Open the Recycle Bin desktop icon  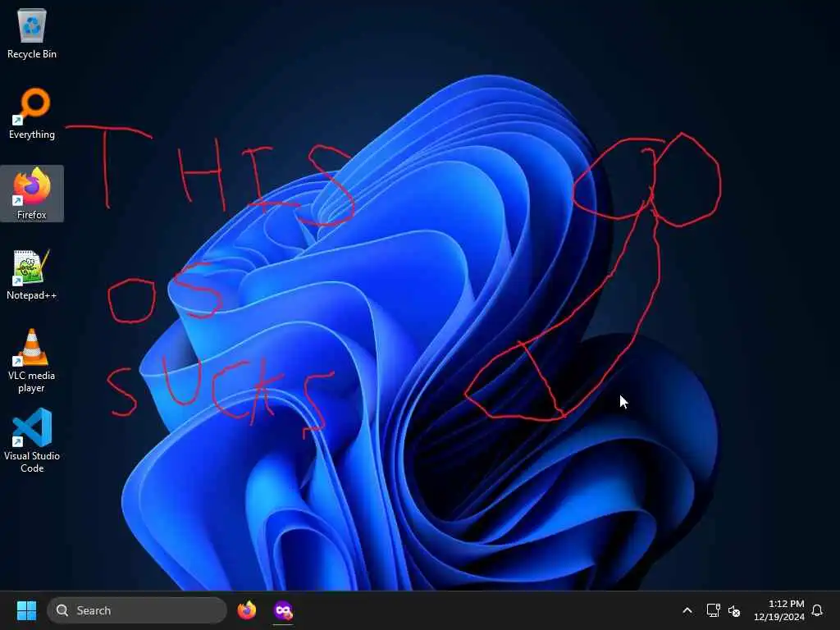[32, 33]
